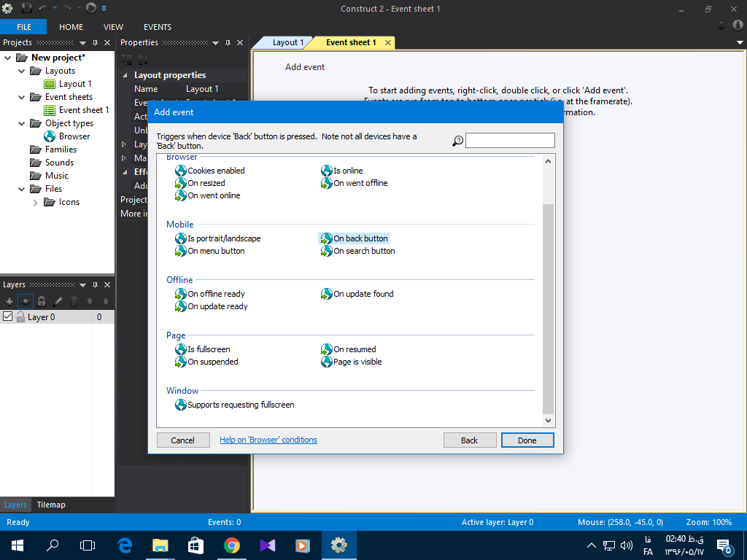Collapse the Object types folder
Screen dimensions: 747x560
(x=21, y=123)
